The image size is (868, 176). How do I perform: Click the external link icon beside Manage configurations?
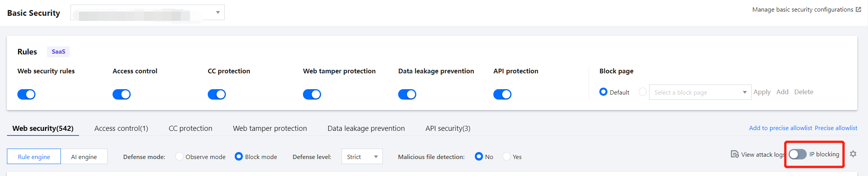858,10
